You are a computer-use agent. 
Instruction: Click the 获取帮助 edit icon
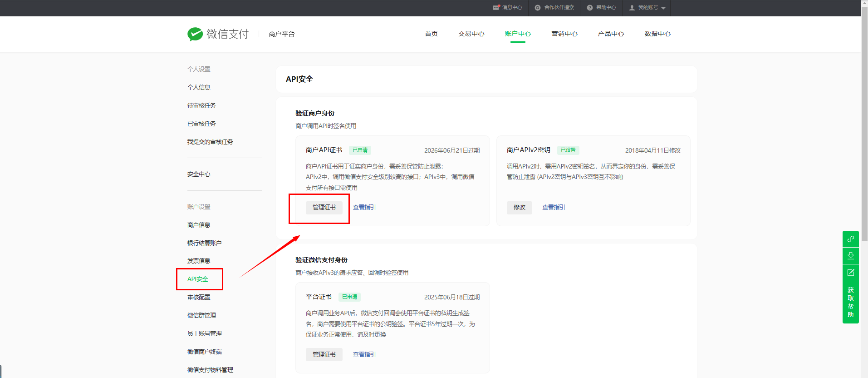coord(850,273)
